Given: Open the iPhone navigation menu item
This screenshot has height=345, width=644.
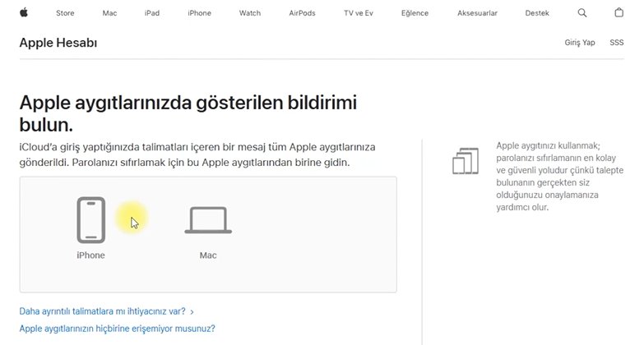Looking at the screenshot, I should (x=199, y=13).
